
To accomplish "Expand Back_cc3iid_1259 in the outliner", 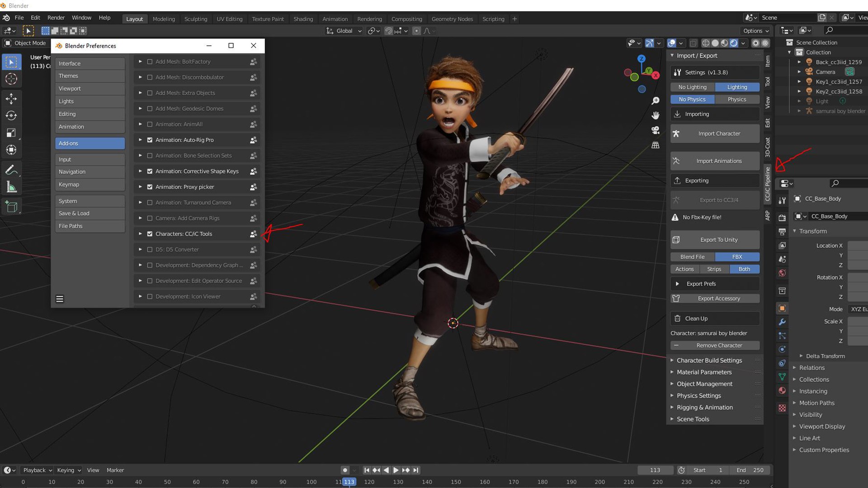I will tap(799, 62).
